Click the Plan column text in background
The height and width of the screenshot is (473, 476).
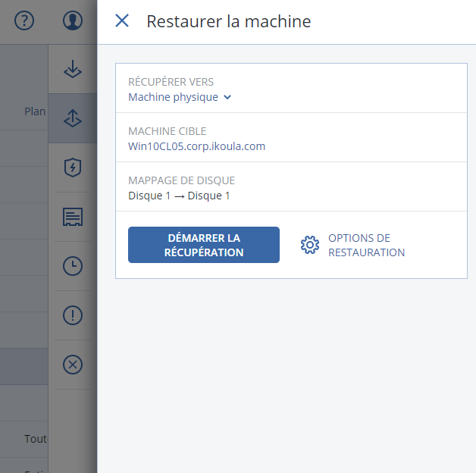(x=35, y=111)
